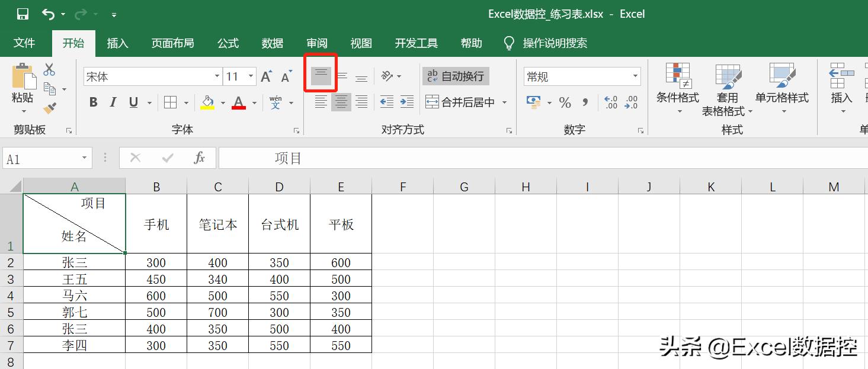Click the 格式刷 format painter brush icon
868x369 pixels.
pyautogui.click(x=50, y=108)
